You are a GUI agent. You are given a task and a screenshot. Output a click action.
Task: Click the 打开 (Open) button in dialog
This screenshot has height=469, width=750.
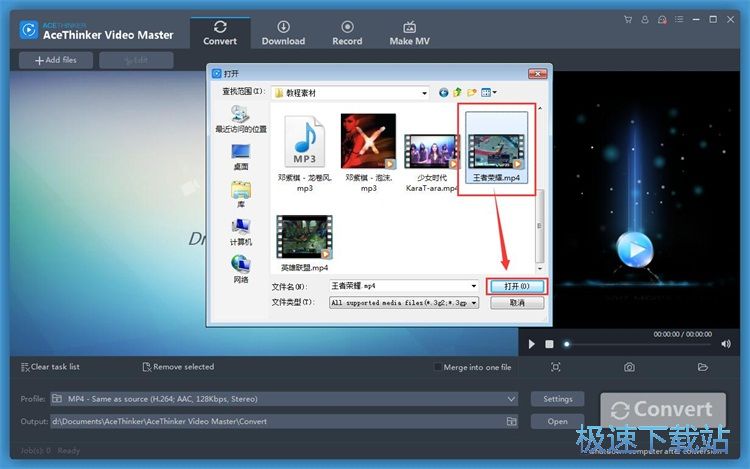pyautogui.click(x=517, y=286)
